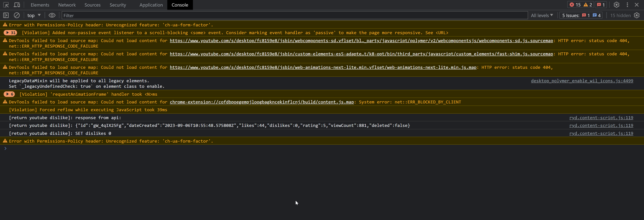Clear the console messages
This screenshot has height=220, width=644.
pyautogui.click(x=17, y=15)
